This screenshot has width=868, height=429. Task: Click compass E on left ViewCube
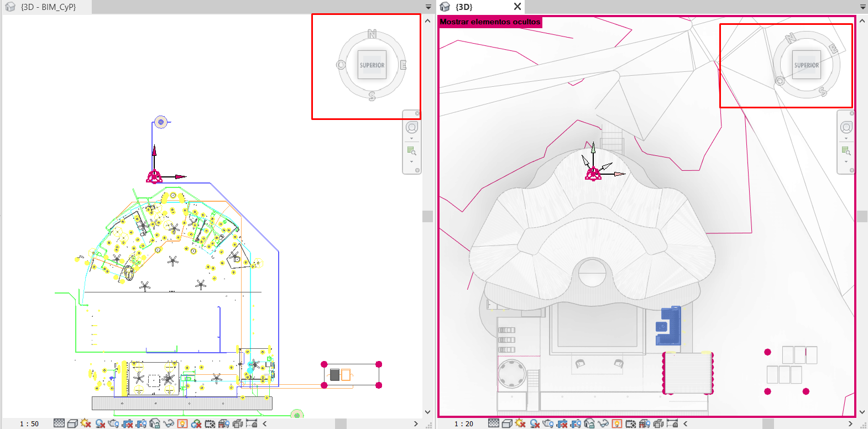tap(403, 65)
